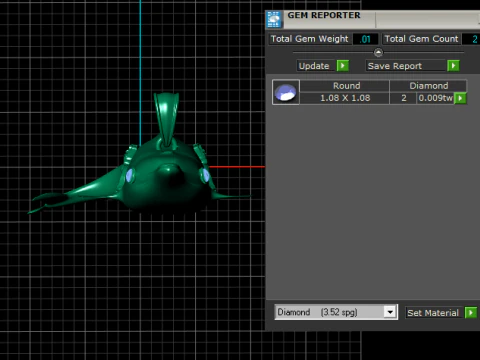Select the left blue gem on the dolphin model
The height and width of the screenshot is (360, 480).
[x=129, y=175]
